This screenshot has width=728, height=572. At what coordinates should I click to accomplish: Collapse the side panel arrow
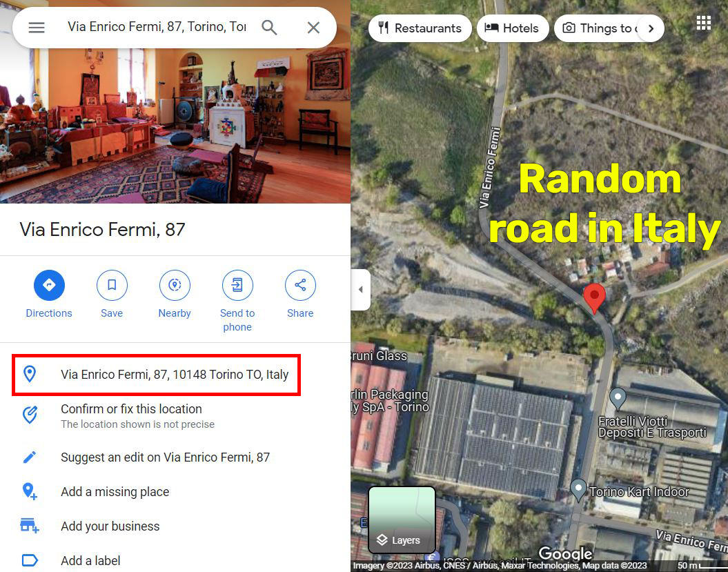(361, 289)
